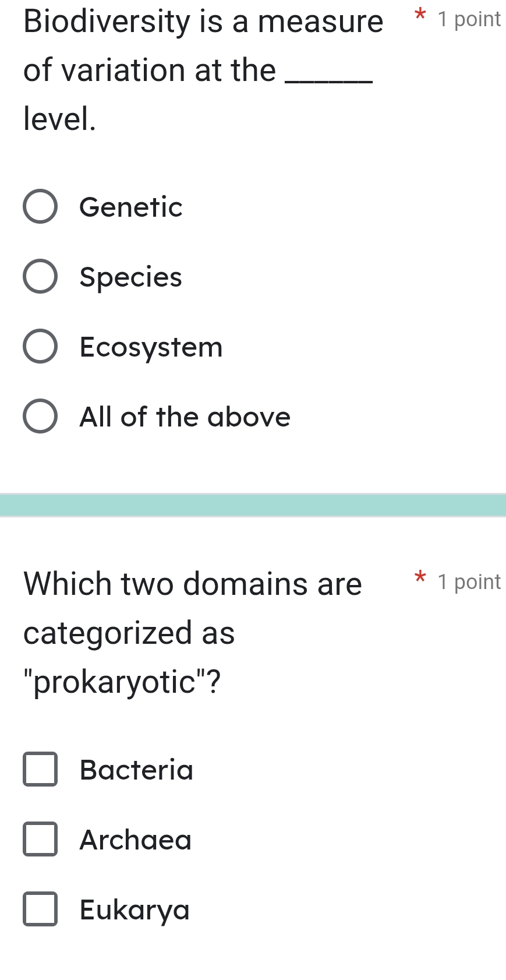
Task: Click the 'All of the above' label text
Action: [185, 417]
